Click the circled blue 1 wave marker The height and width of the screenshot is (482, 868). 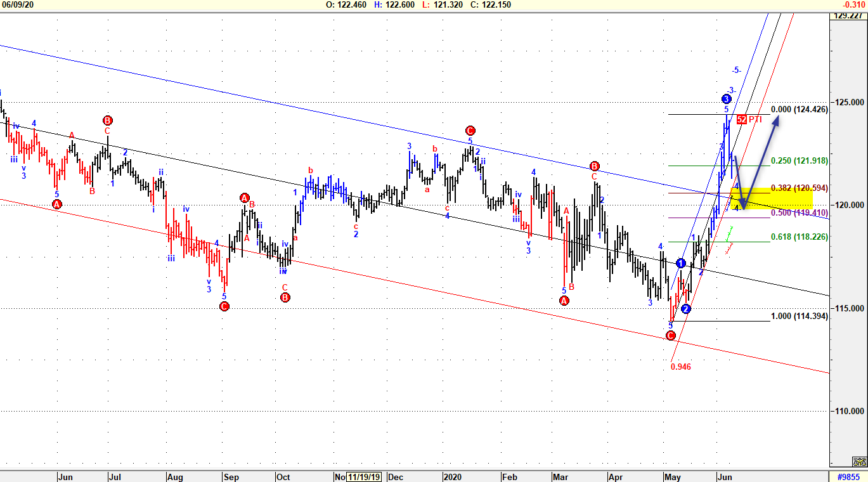pyautogui.click(x=681, y=263)
